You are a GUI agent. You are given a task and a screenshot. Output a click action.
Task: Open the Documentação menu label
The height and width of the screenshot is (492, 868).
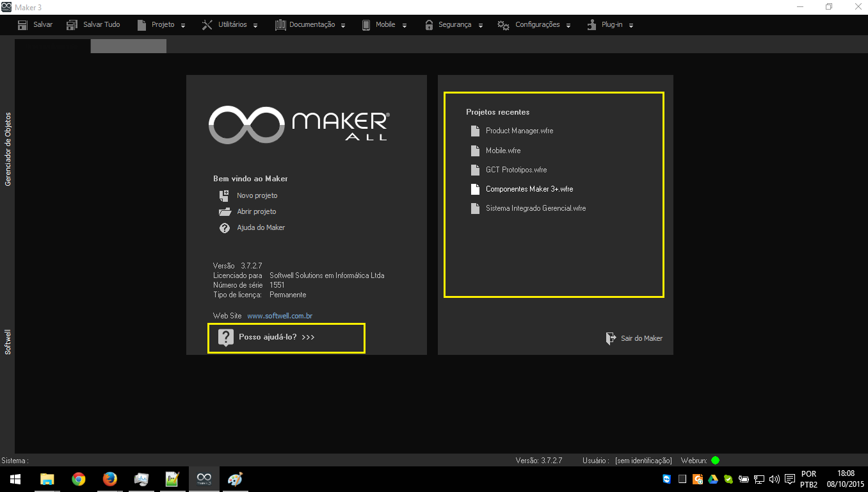[312, 25]
